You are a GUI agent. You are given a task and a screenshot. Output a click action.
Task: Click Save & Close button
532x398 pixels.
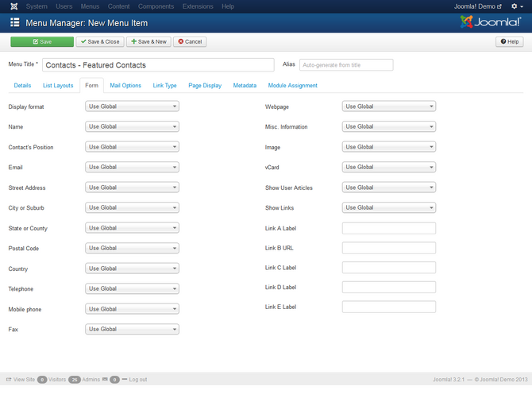(x=100, y=41)
